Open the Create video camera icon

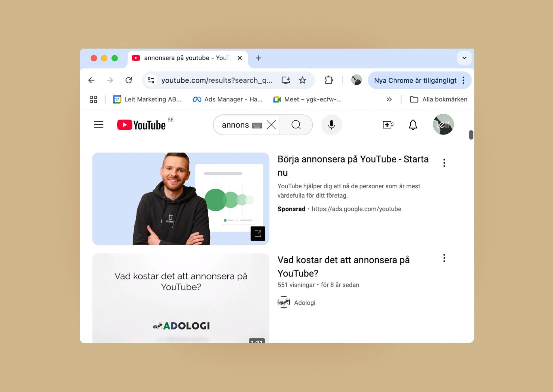(388, 125)
